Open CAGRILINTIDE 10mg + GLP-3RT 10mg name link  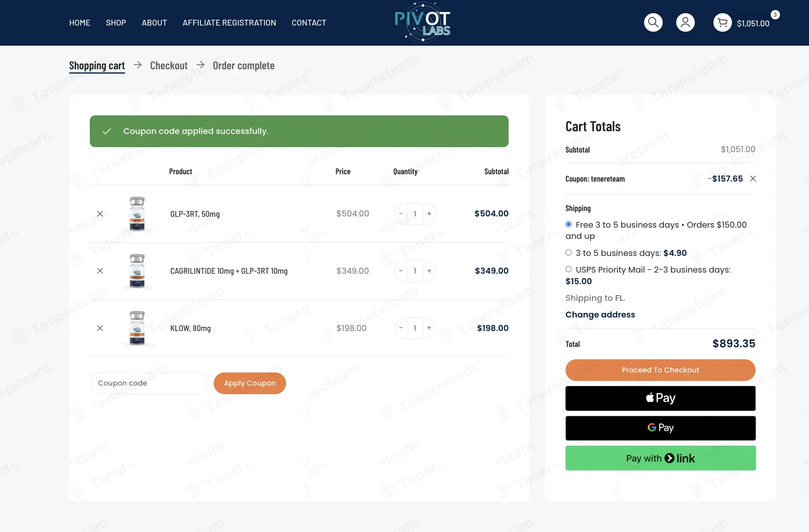point(229,271)
